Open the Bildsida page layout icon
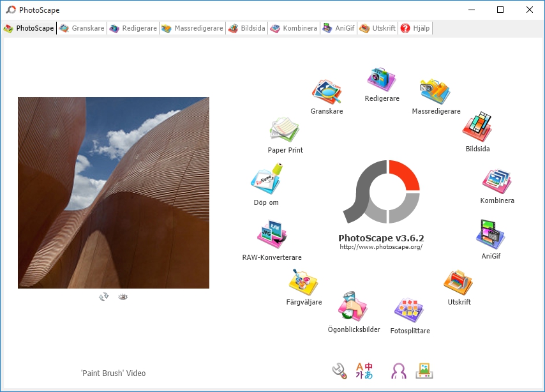Viewport: 545px width, 392px height. (477, 126)
